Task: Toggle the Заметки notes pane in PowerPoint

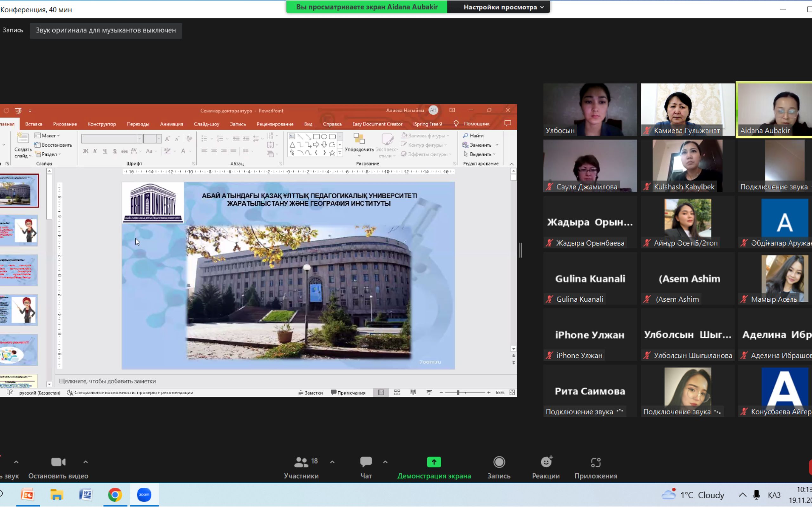Action: (x=311, y=393)
